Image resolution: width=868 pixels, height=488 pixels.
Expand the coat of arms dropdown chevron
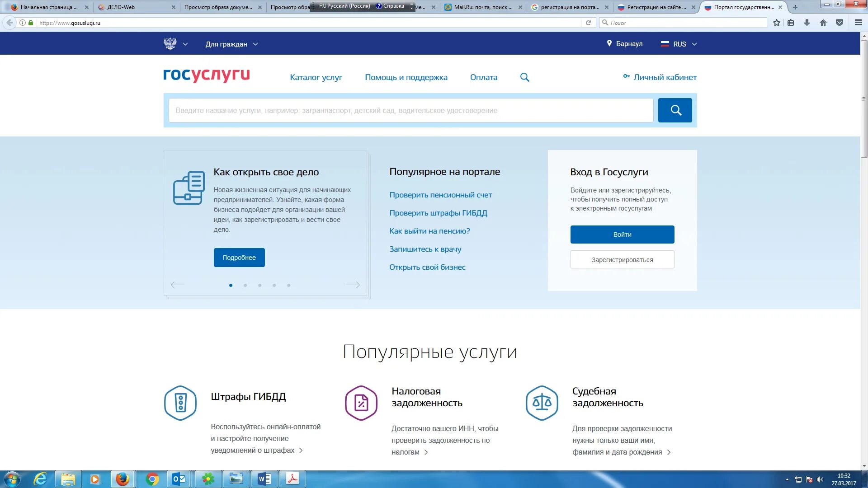pos(185,44)
